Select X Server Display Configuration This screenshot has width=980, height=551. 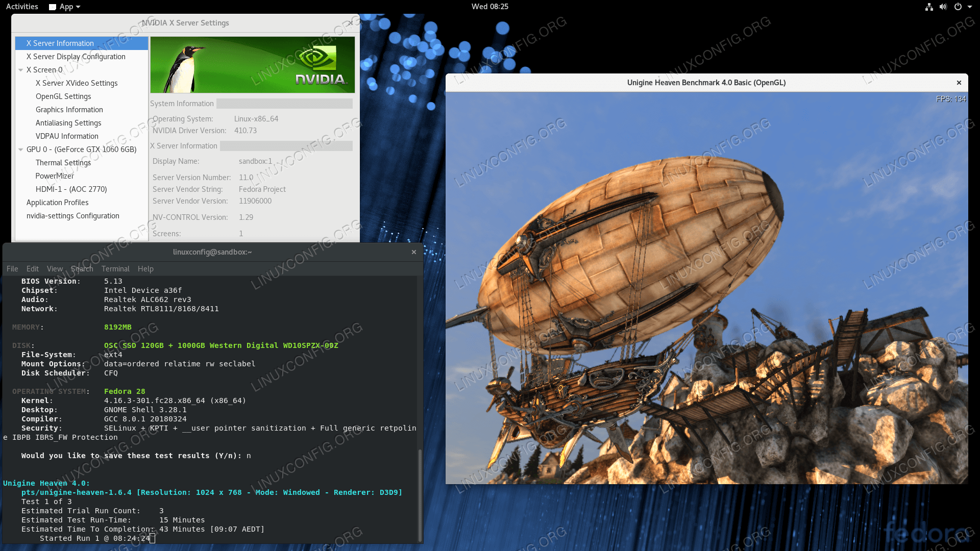point(82,57)
